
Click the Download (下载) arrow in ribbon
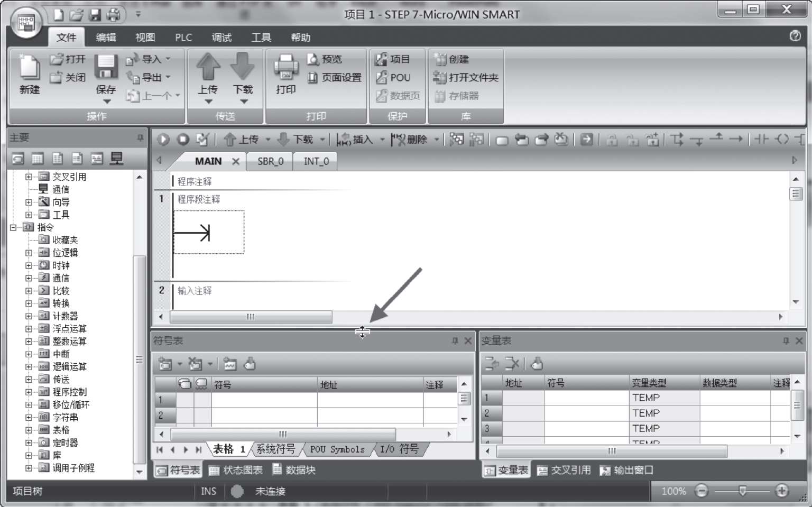243,67
